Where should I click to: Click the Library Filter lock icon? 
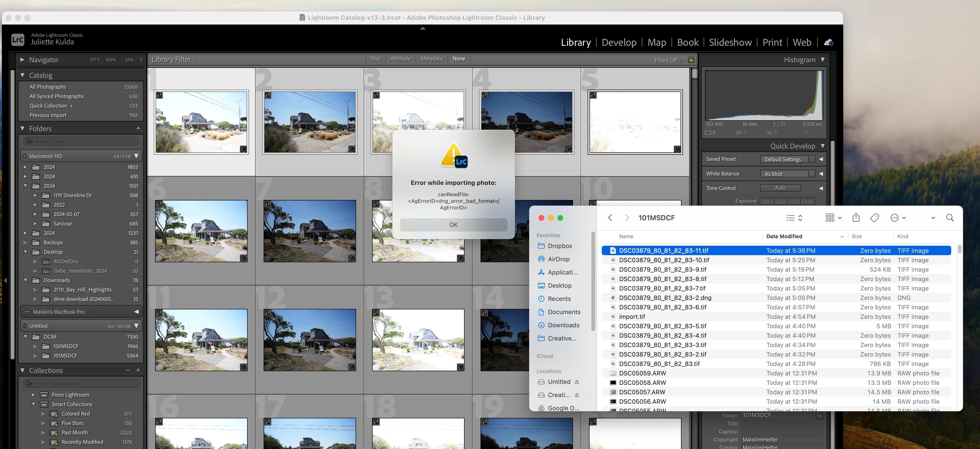[x=691, y=59]
